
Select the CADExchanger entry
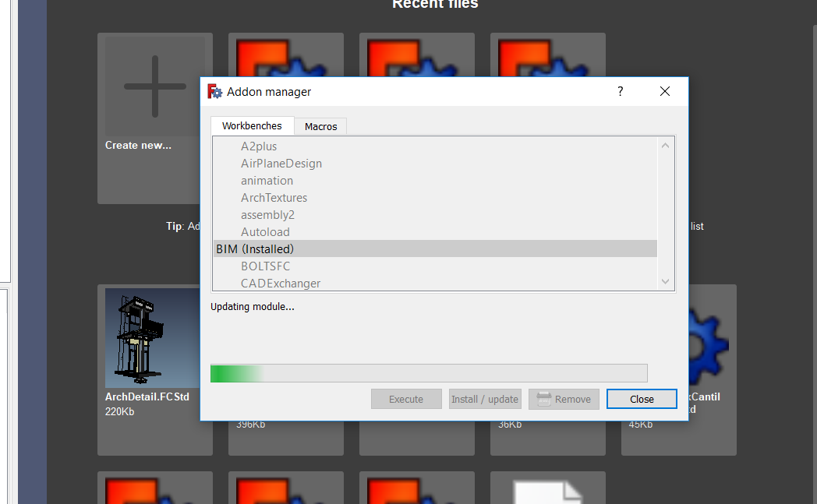tap(434, 284)
